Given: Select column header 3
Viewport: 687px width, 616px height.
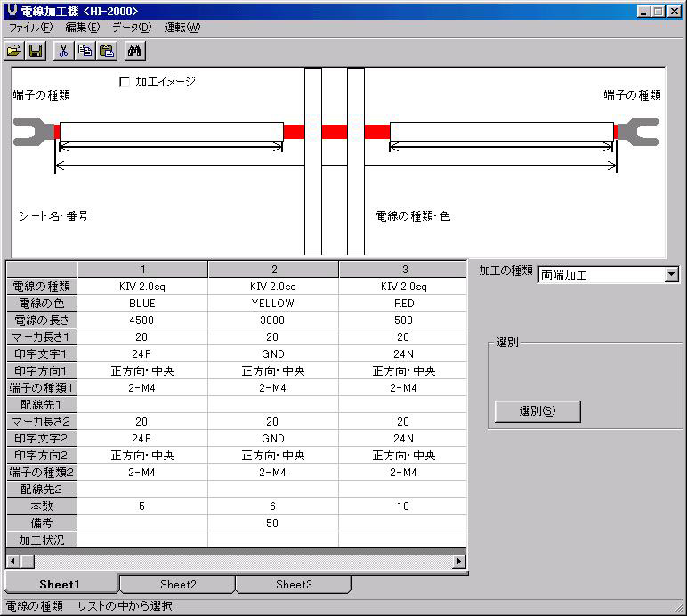Looking at the screenshot, I should pyautogui.click(x=404, y=269).
